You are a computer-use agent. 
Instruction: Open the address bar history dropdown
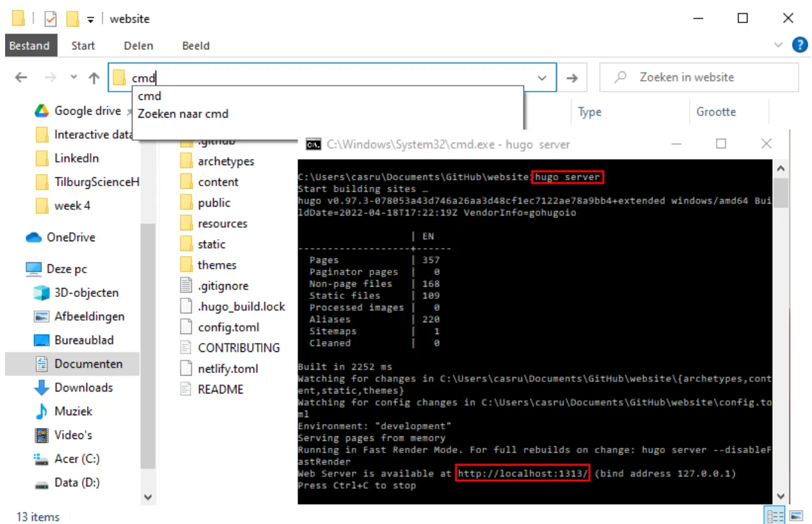point(543,77)
